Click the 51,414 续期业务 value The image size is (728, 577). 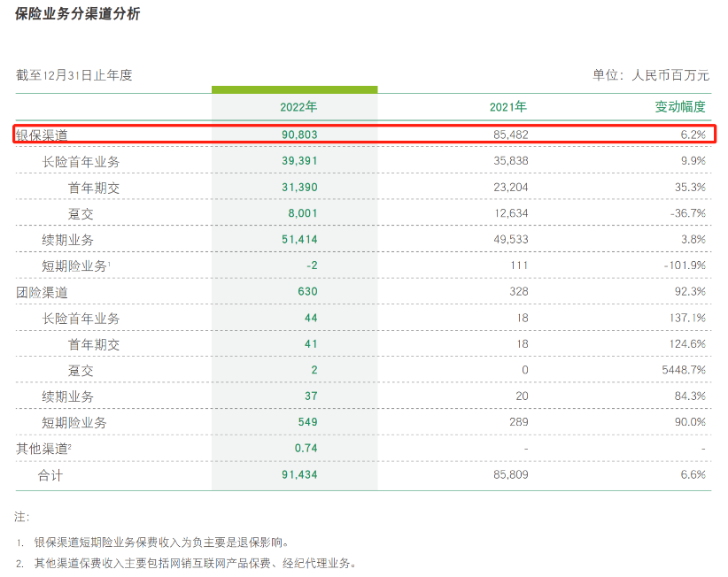coord(298,239)
